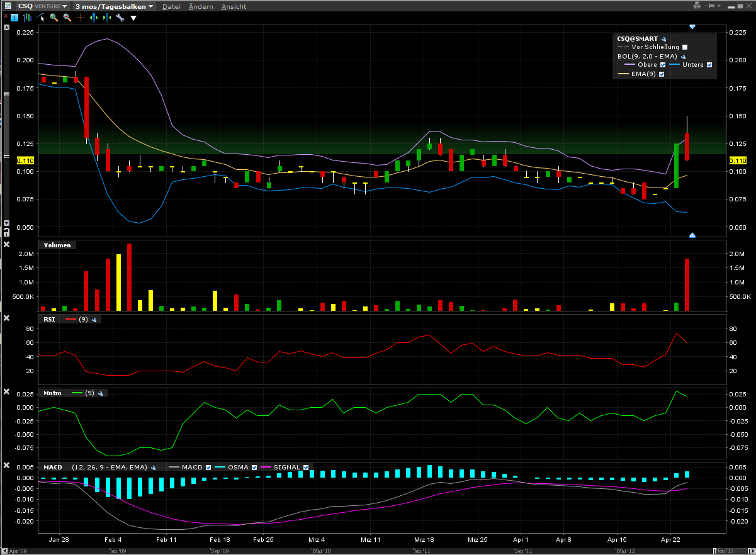This screenshot has height=555, width=756.
Task: Uncheck the Obere band checkbox
Action: click(x=662, y=65)
